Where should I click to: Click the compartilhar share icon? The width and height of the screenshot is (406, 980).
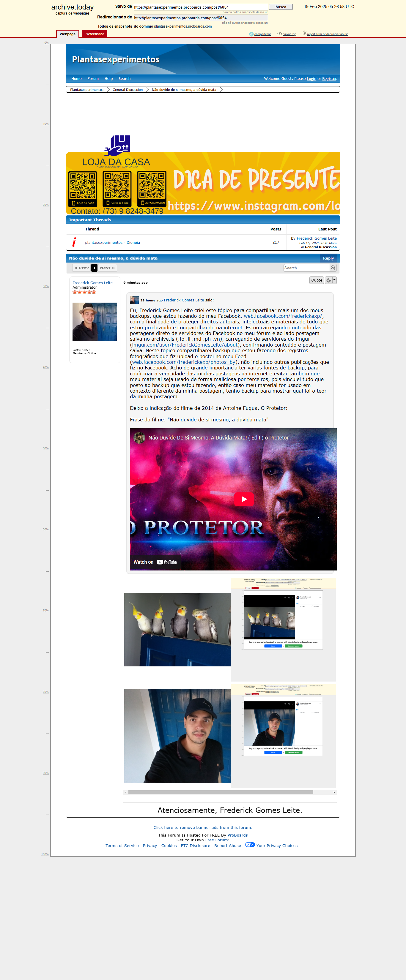pyautogui.click(x=251, y=34)
